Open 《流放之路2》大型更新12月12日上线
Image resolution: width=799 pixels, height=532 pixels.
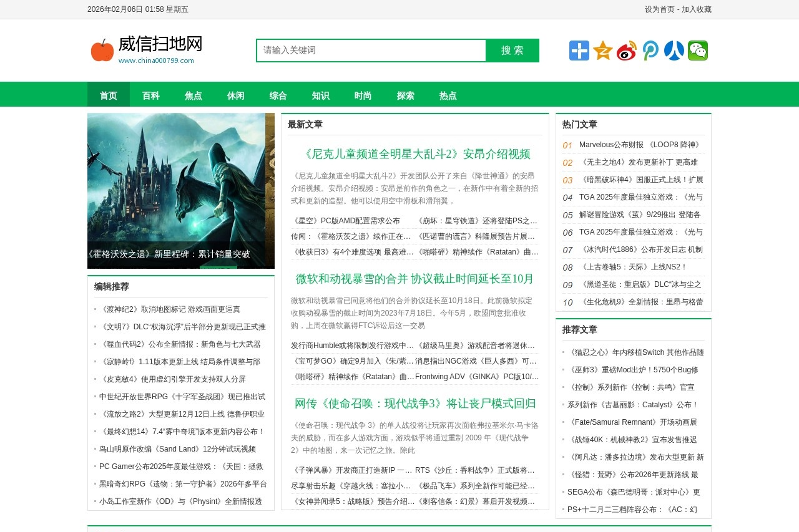coord(182,414)
